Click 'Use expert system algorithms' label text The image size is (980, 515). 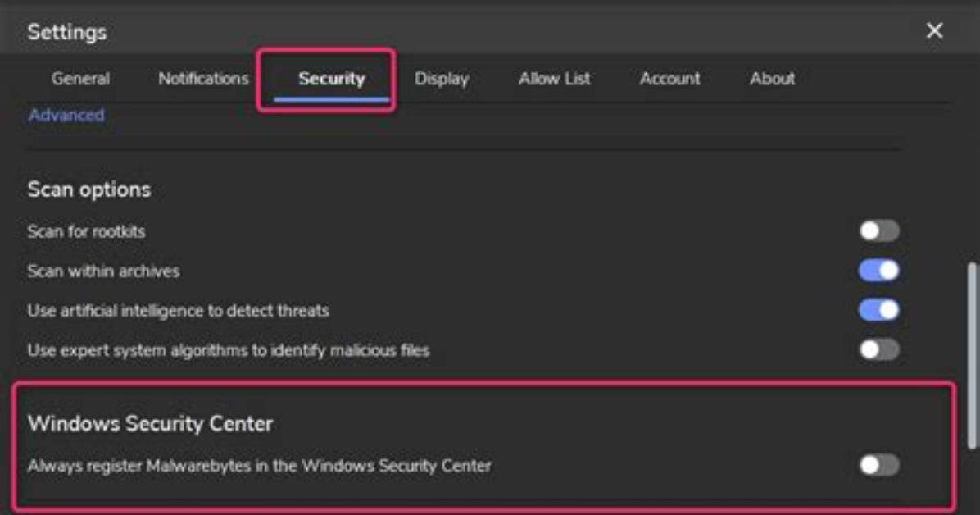(x=228, y=350)
